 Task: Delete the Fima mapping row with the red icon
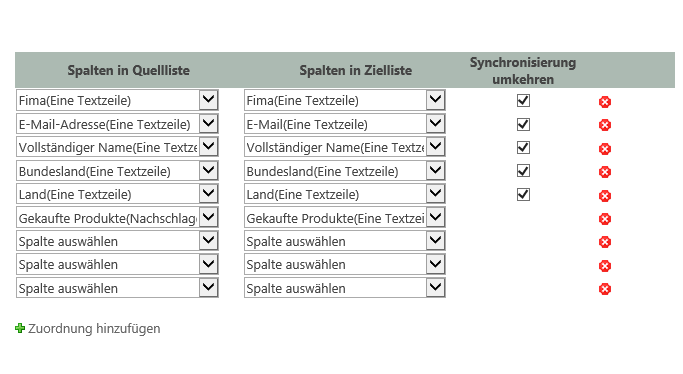point(605,102)
